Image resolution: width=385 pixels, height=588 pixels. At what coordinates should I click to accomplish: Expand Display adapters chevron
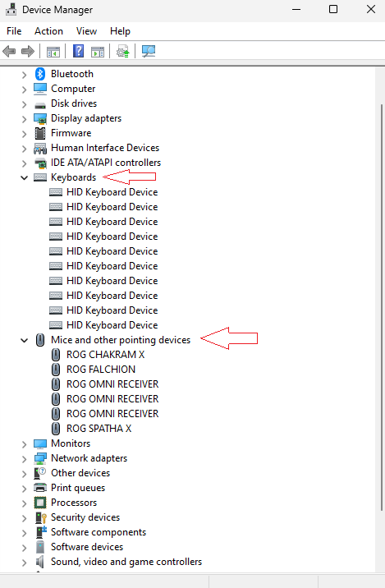25,119
